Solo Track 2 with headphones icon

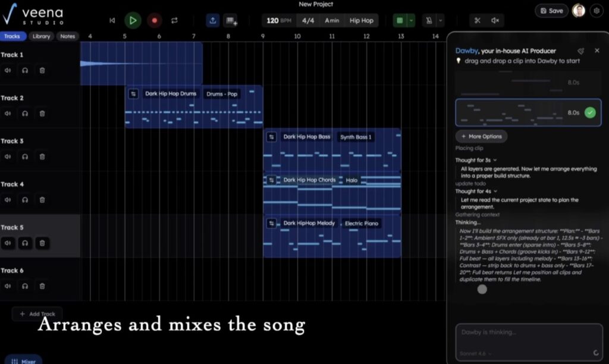pos(25,114)
